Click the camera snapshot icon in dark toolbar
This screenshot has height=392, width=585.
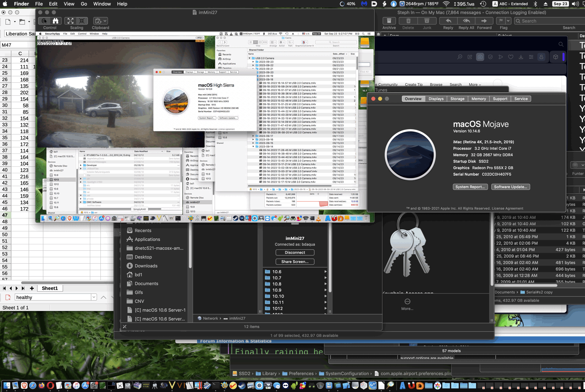(480, 57)
